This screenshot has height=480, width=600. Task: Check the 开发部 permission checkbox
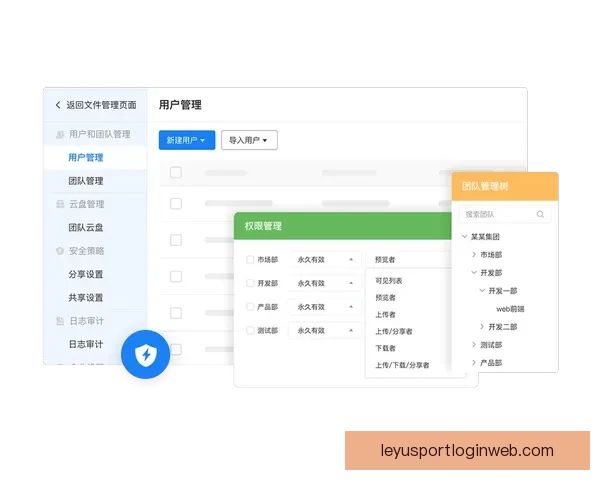click(x=250, y=283)
